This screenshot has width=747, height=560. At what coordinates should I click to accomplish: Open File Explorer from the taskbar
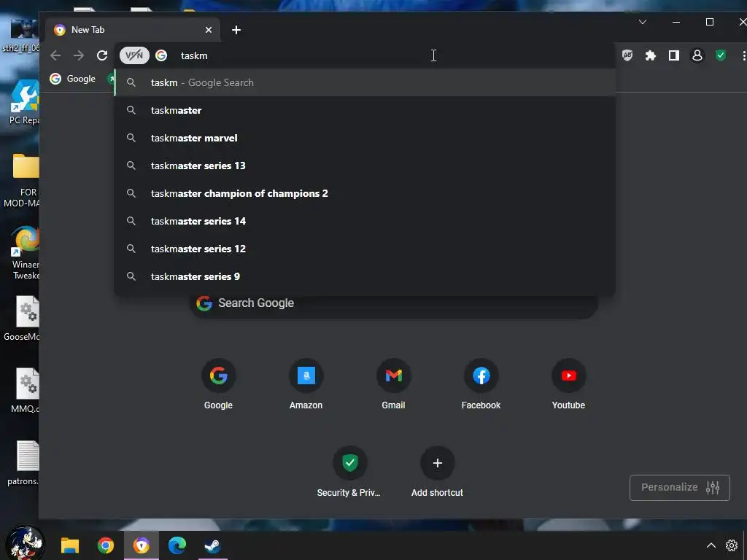70,545
